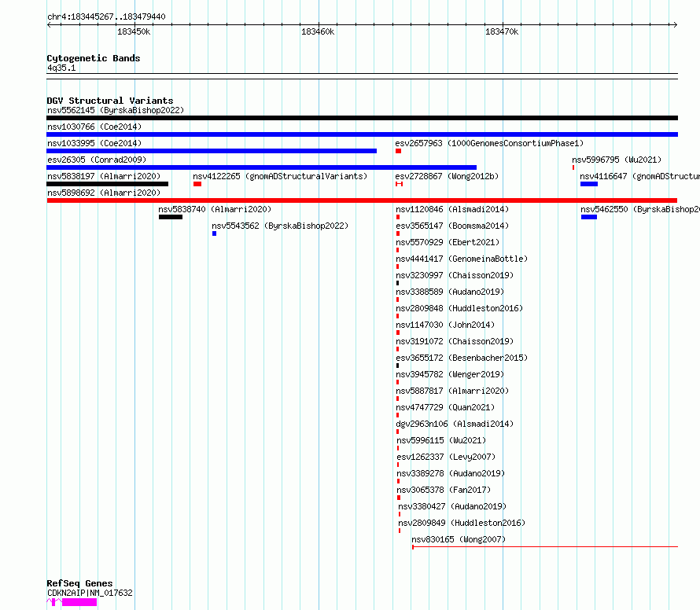This screenshot has width=700, height=610.
Task: Select the small blue nsv5543562 marker
Action: click(214, 233)
